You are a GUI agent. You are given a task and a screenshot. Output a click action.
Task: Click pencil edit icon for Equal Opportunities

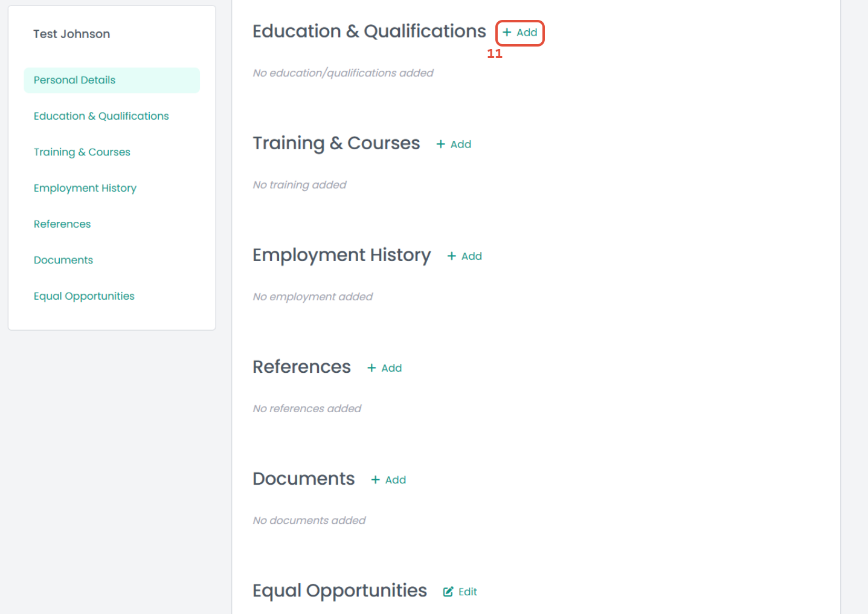pyautogui.click(x=448, y=592)
